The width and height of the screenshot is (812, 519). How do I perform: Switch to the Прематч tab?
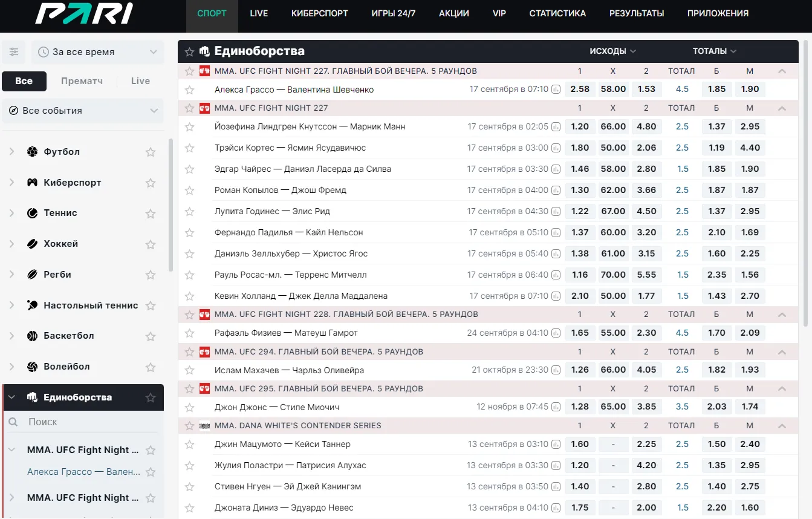pos(82,81)
